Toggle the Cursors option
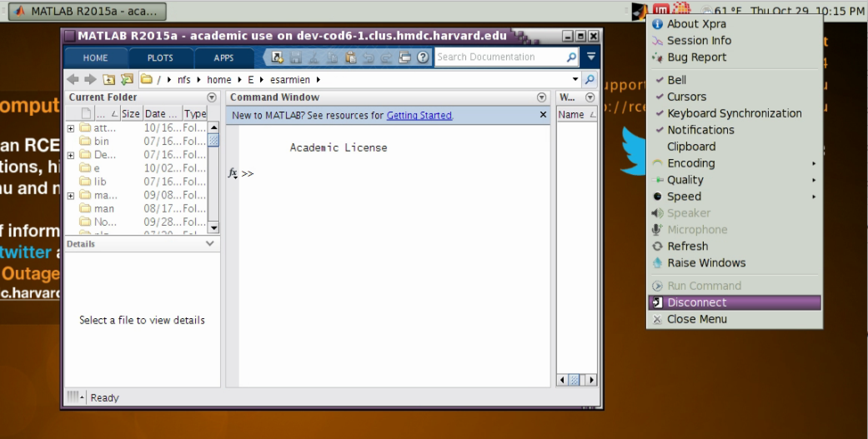Screen dimensions: 868x439 coord(734,97)
